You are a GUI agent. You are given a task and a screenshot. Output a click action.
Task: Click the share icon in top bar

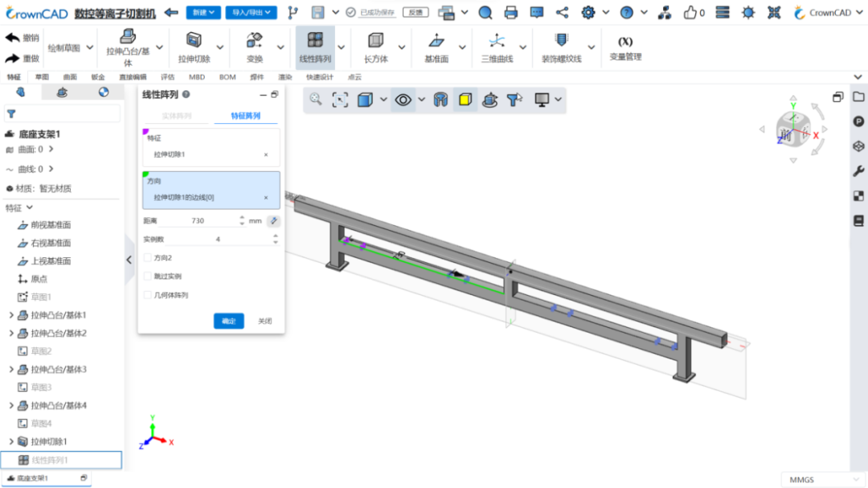tap(562, 12)
